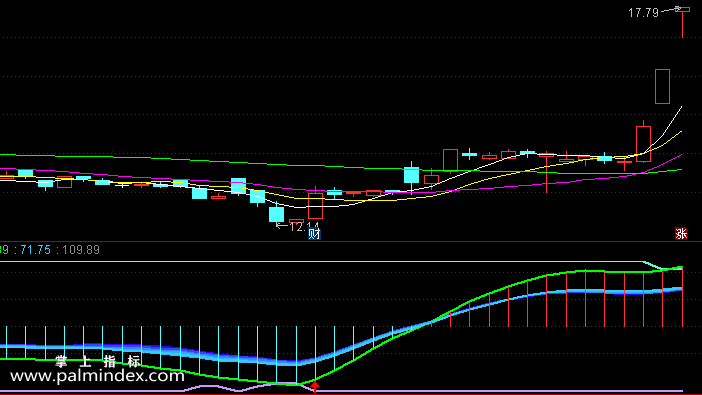Screen dimensions: 702x395
Task: Select the 12.14 low price label
Action: click(304, 227)
